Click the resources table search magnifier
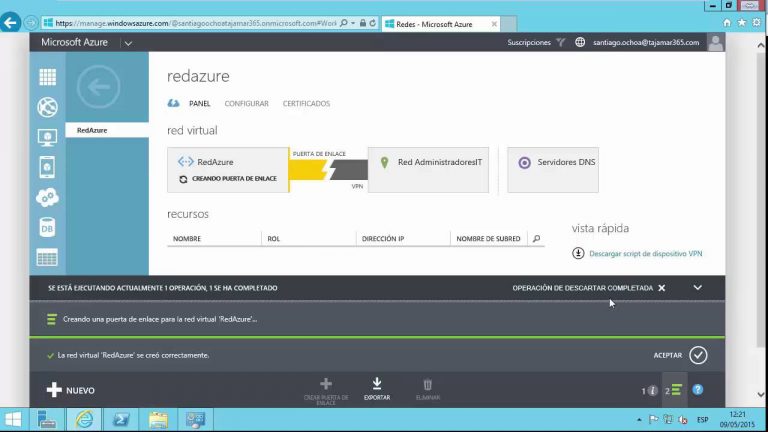This screenshot has width=768, height=432. coord(536,239)
